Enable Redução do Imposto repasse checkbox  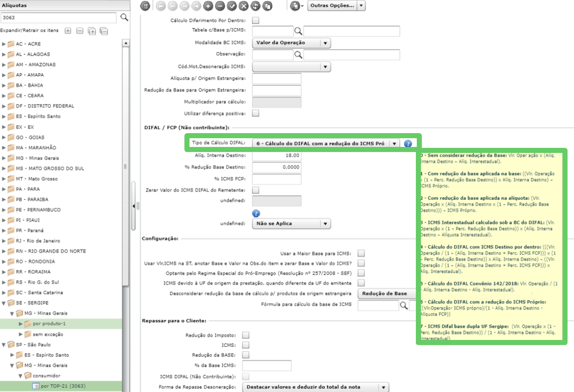(x=246, y=335)
